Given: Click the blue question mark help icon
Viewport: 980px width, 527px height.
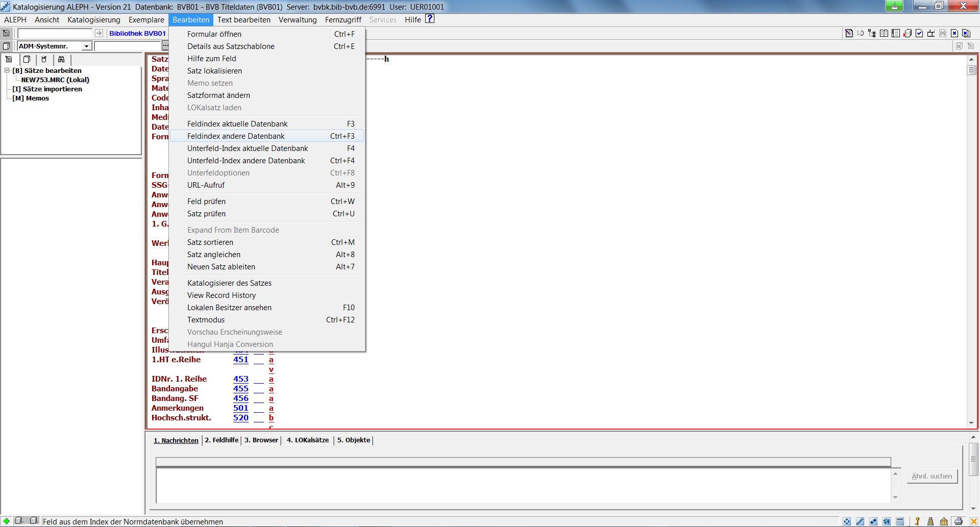Looking at the screenshot, I should (x=430, y=19).
